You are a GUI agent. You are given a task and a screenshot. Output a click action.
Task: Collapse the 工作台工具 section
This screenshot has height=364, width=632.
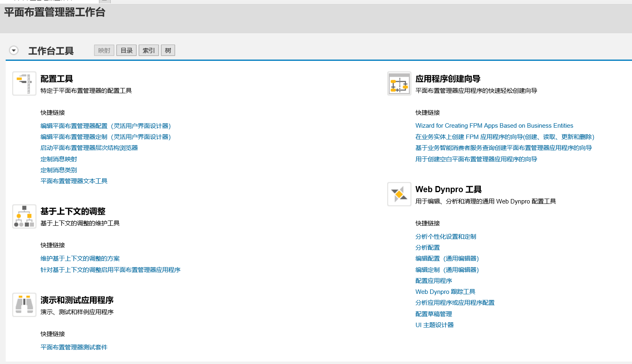[13, 50]
